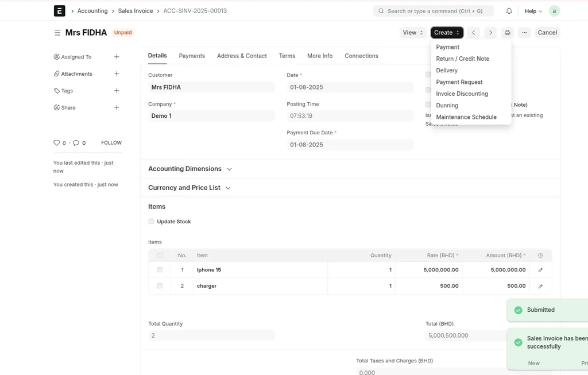Select the Details tab
Image resolution: width=588 pixels, height=375 pixels.
(x=157, y=56)
